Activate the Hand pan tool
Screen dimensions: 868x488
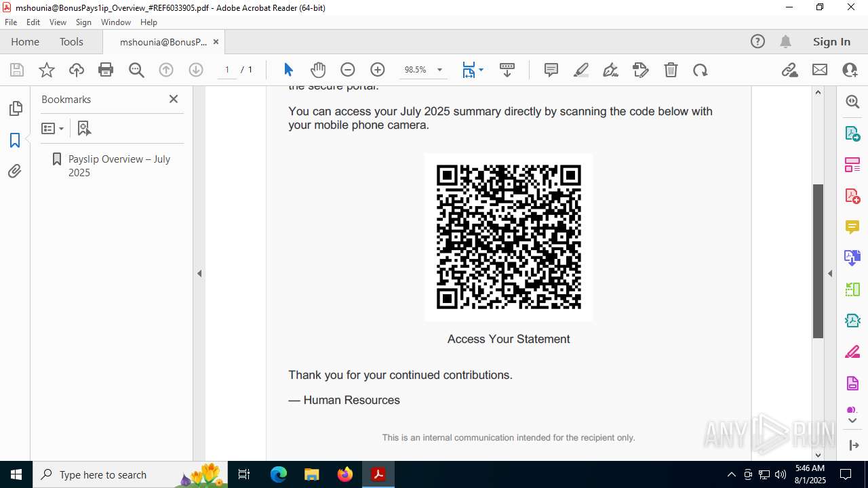[318, 70]
